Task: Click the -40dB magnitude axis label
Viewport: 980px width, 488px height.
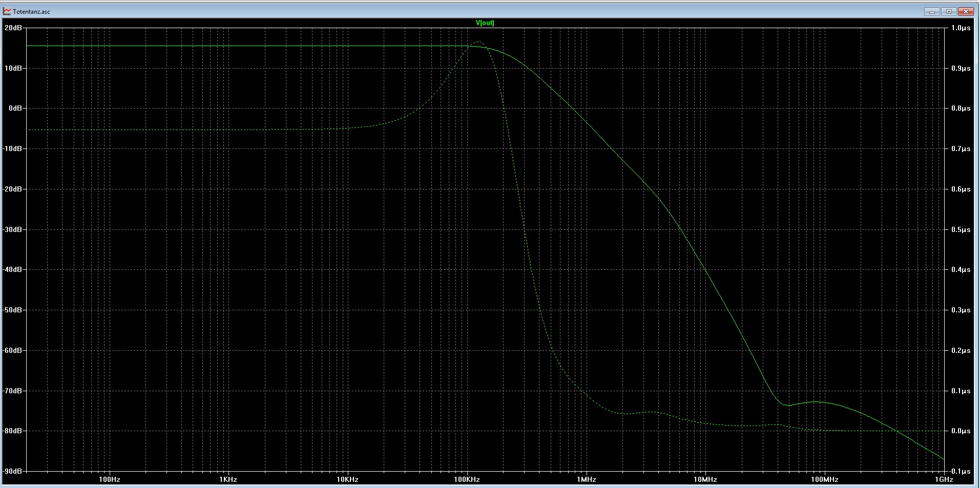Action: [x=12, y=269]
